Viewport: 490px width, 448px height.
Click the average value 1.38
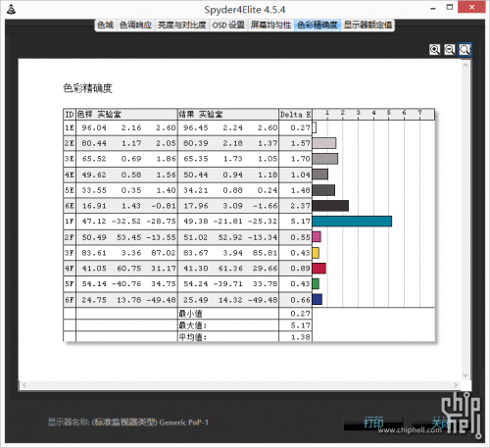point(300,337)
